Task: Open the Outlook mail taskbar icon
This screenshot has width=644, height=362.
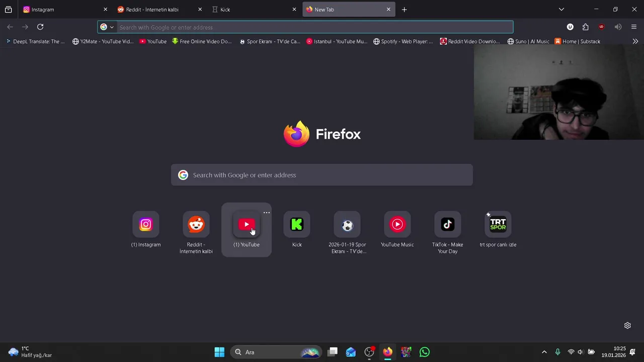Action: point(351,352)
